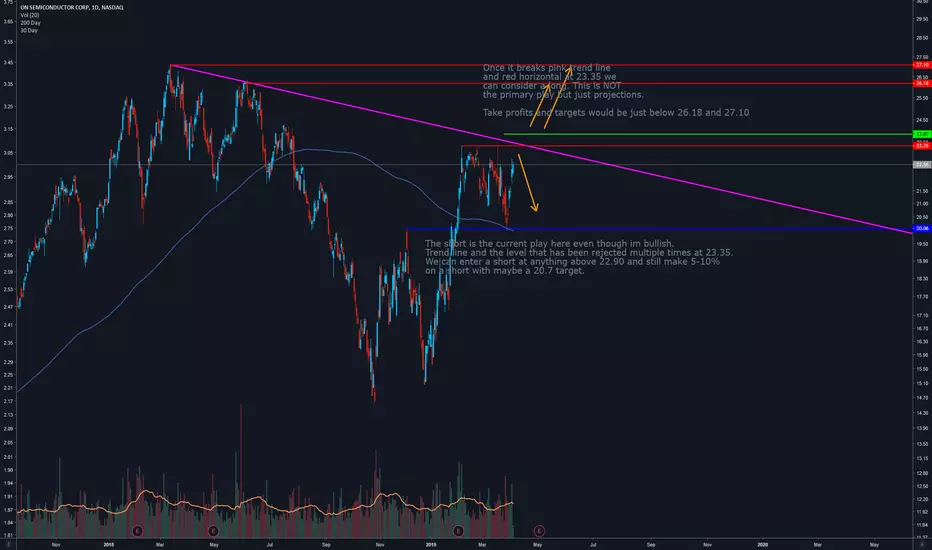Click the orange volume moving average line
The height and width of the screenshot is (550, 932).
[x=265, y=504]
